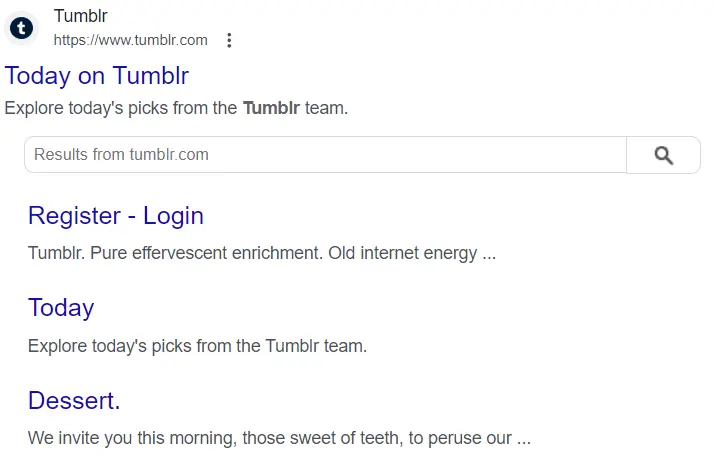This screenshot has width=714, height=459.
Task: Click the snippet below the Today sitelink
Action: (197, 347)
